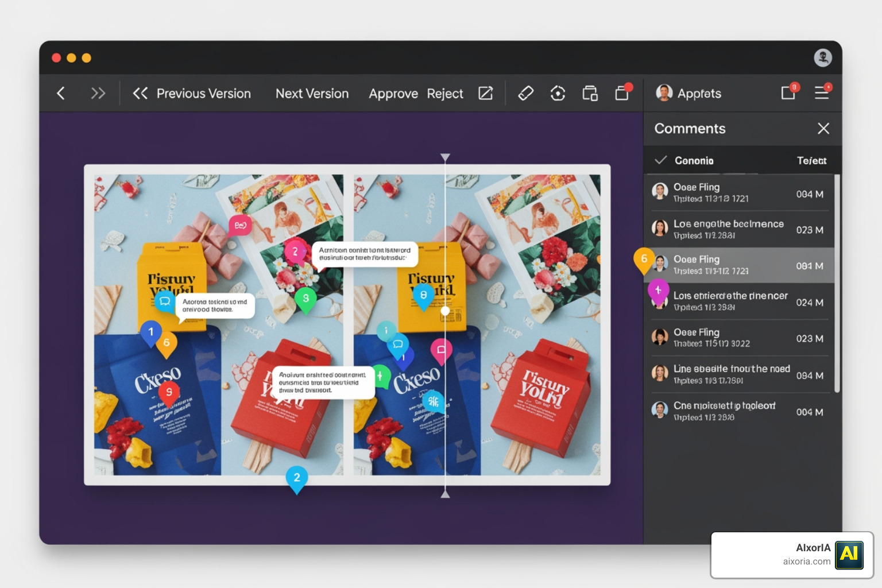The image size is (882, 588).
Task: Approve the current proof
Action: (x=393, y=94)
